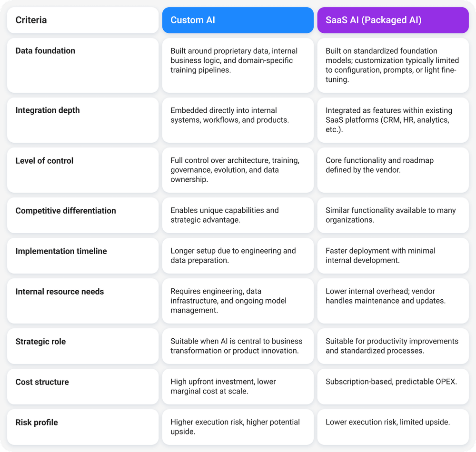Click the Criteria column header
The image size is (476, 452).
click(82, 20)
